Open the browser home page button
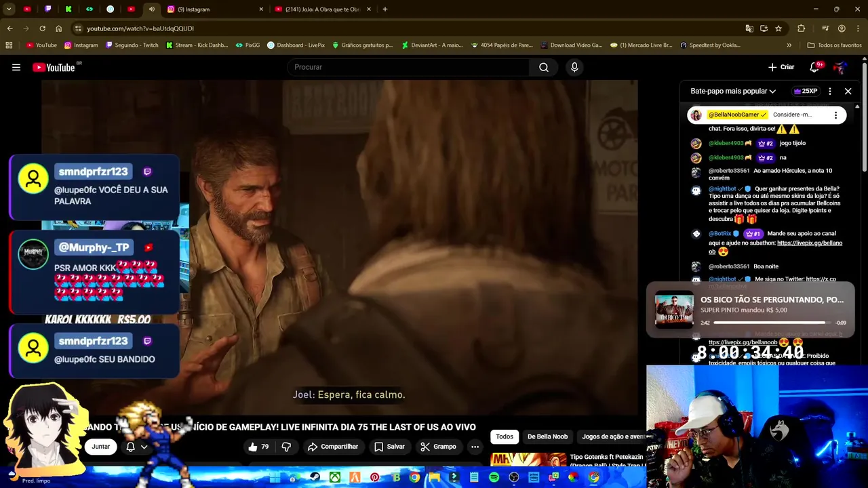This screenshot has height=488, width=868. click(58, 28)
